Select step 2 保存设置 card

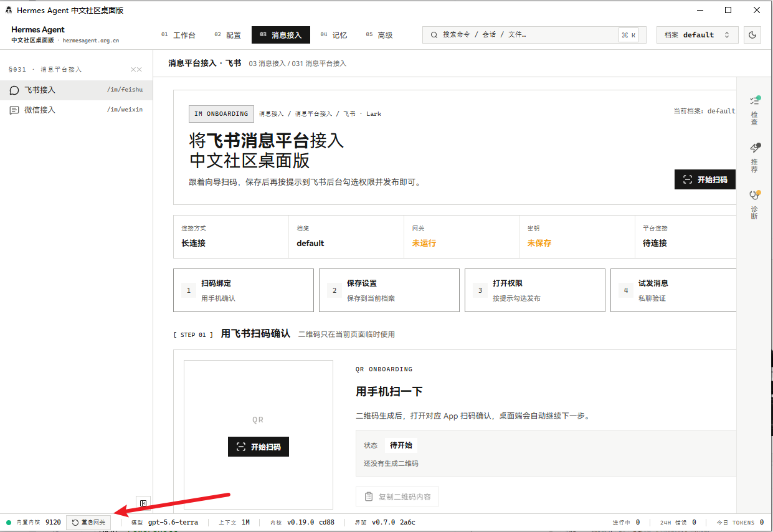pyautogui.click(x=389, y=290)
